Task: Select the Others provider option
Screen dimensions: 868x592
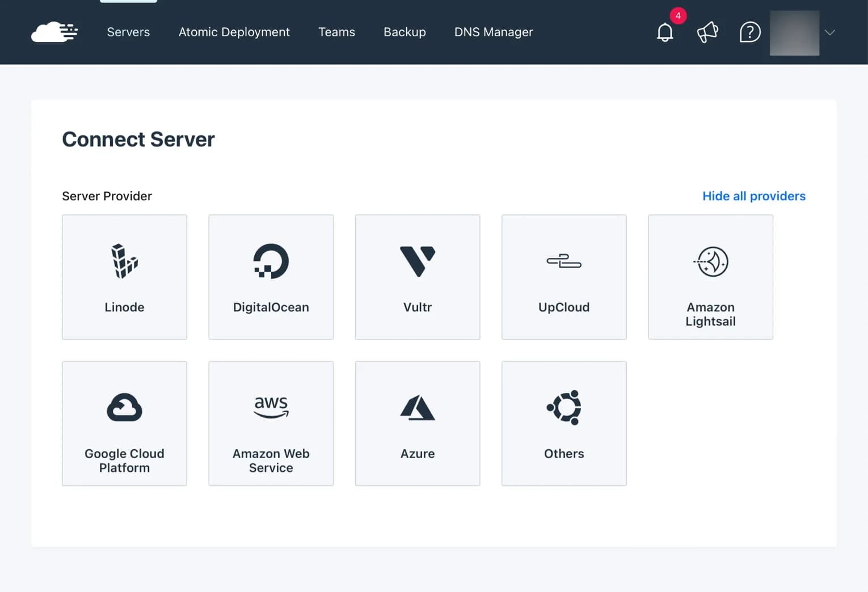Action: tap(563, 424)
